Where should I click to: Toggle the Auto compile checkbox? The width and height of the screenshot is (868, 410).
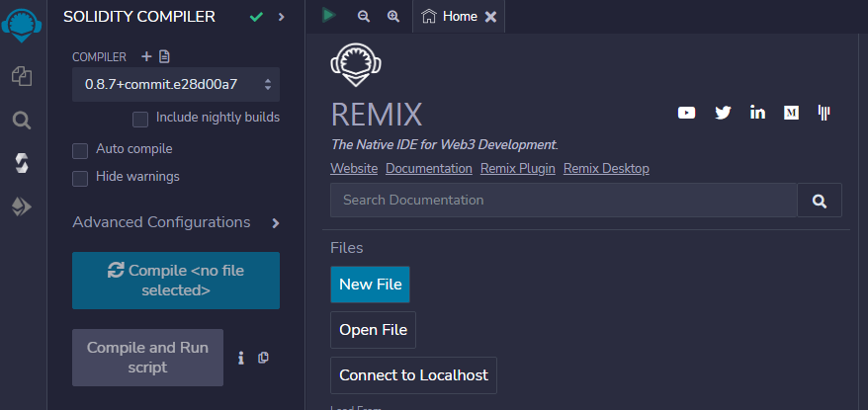pyautogui.click(x=80, y=150)
